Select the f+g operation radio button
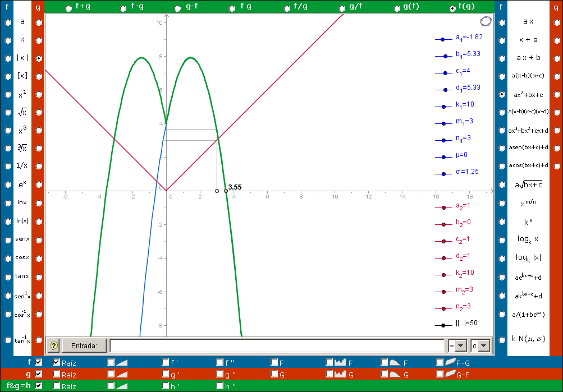The image size is (563, 392). point(68,8)
